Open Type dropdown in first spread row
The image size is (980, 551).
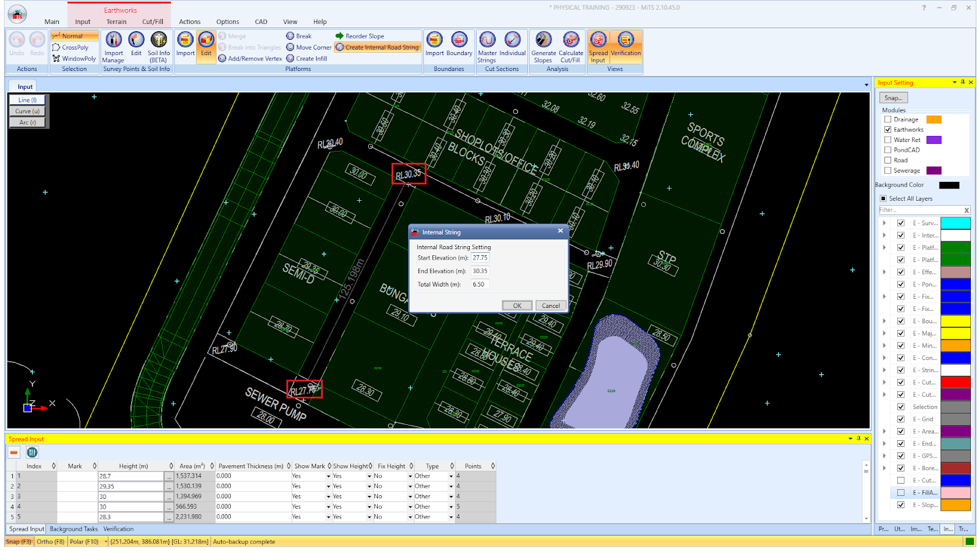pyautogui.click(x=451, y=476)
